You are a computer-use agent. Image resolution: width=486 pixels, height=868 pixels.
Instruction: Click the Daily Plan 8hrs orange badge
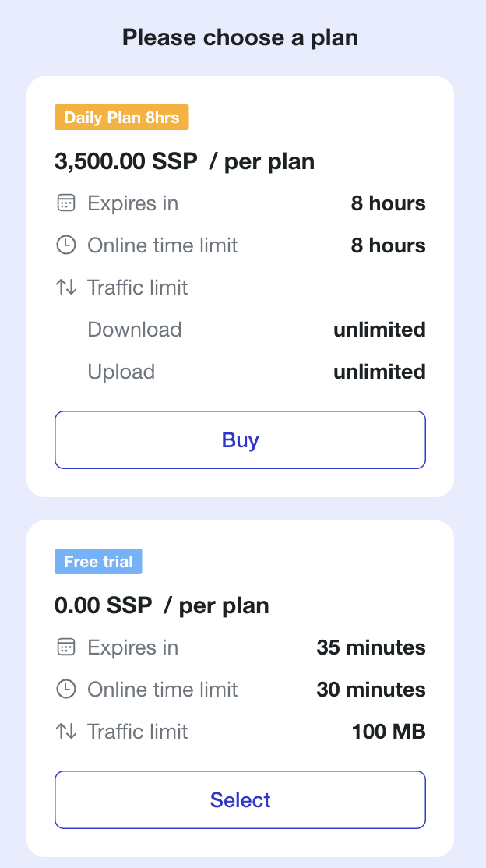point(121,118)
